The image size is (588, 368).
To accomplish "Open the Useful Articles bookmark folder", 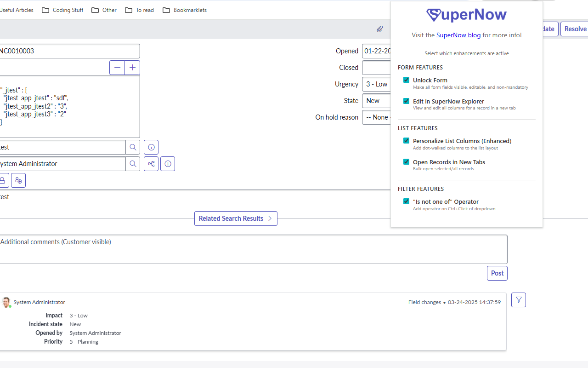I will tap(17, 10).
